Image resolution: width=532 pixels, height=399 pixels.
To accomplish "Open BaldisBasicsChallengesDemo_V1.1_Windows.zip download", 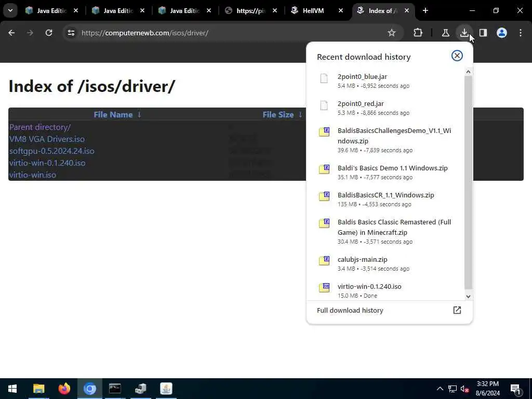I will click(385, 140).
